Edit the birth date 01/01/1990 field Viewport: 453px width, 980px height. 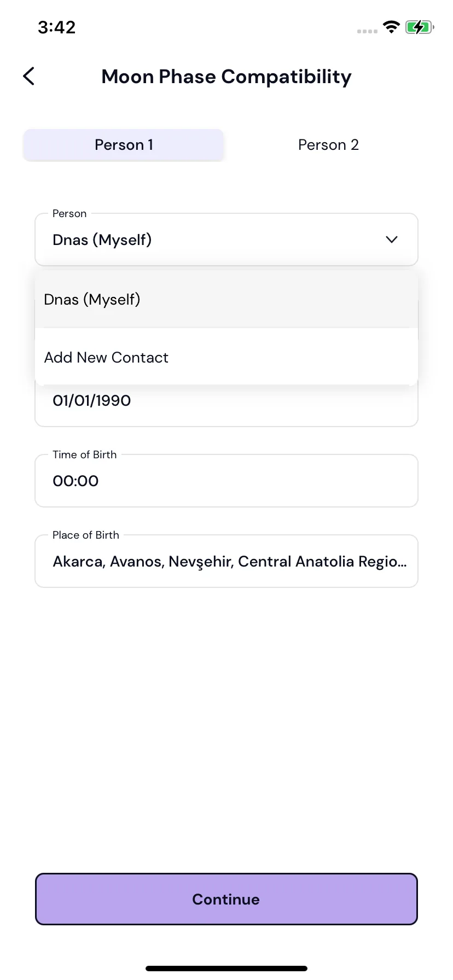(x=226, y=406)
